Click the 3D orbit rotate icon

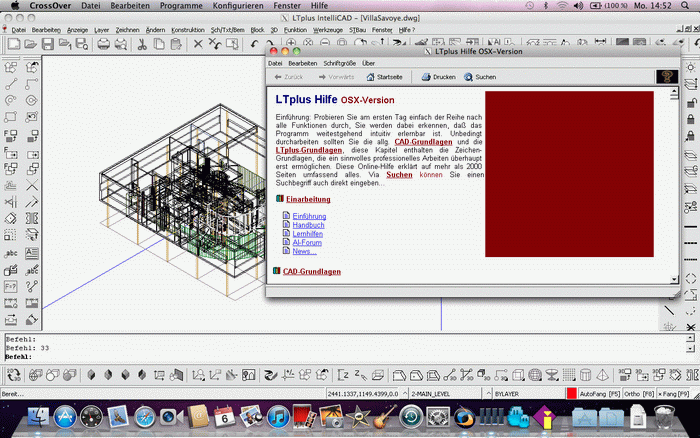13,375
